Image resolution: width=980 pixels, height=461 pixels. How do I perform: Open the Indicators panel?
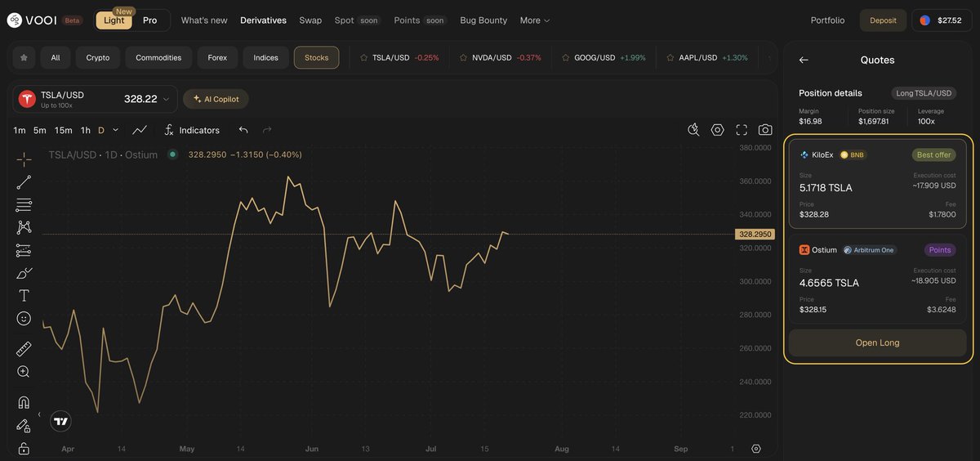click(x=192, y=130)
